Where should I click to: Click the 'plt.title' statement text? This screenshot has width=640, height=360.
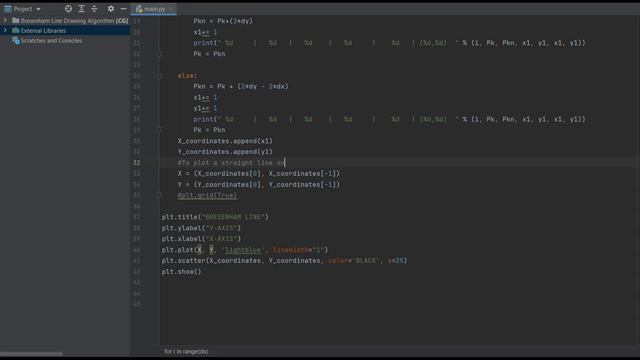point(215,217)
